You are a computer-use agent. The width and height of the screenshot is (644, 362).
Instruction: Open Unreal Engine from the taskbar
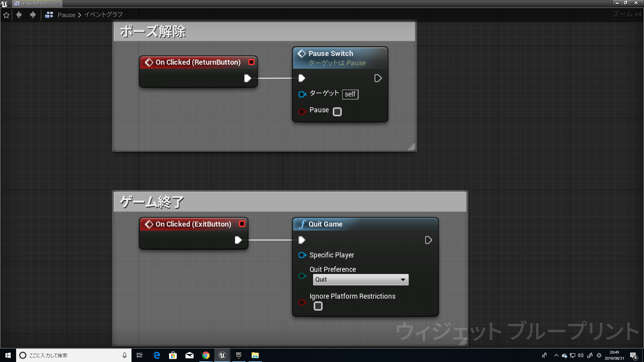point(222,355)
